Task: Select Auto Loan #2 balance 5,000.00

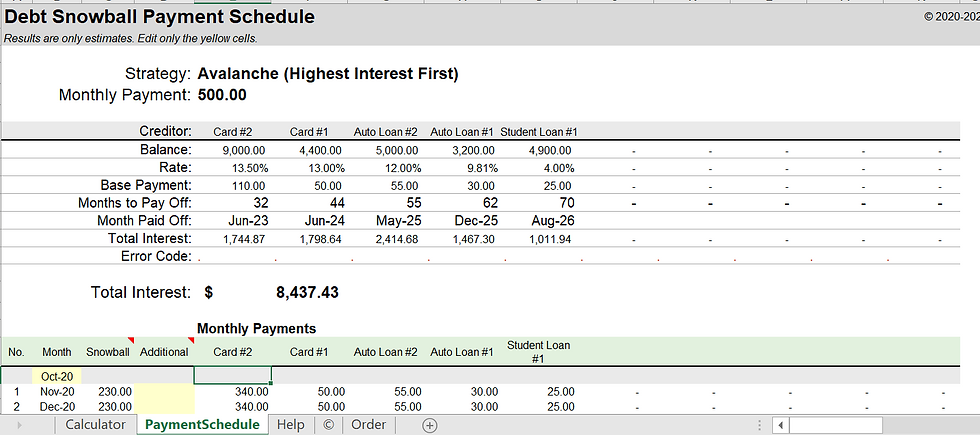Action: 398,151
